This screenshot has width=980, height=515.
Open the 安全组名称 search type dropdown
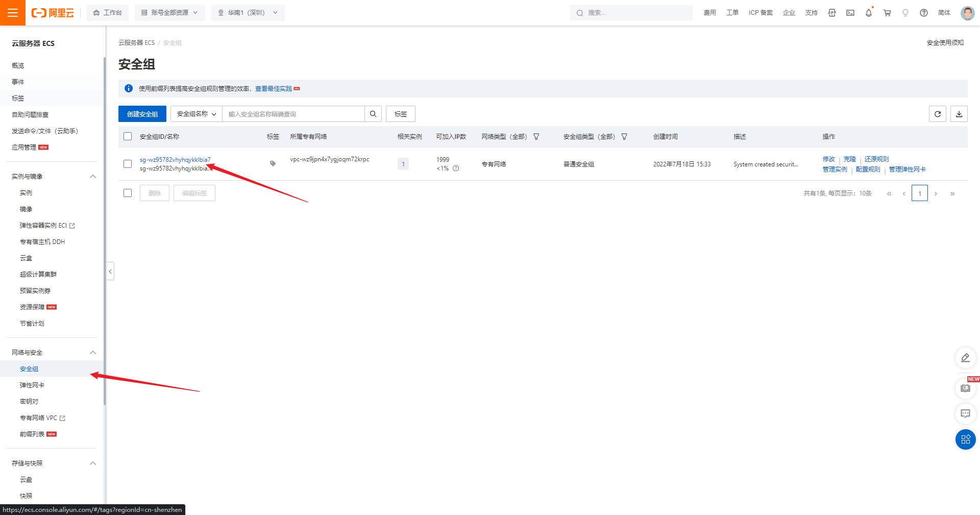coord(195,114)
